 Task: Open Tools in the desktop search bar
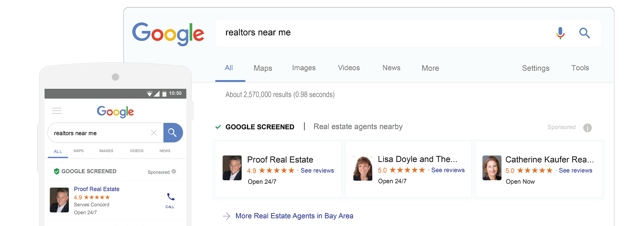point(580,68)
